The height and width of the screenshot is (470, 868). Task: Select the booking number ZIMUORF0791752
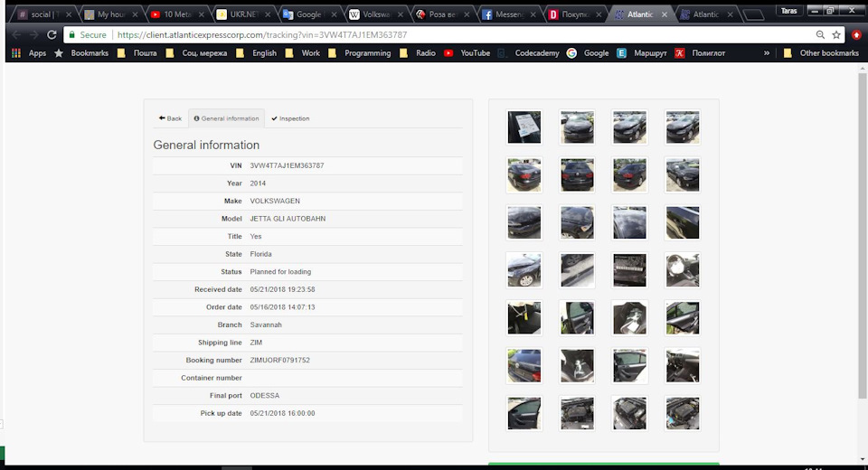[279, 361]
